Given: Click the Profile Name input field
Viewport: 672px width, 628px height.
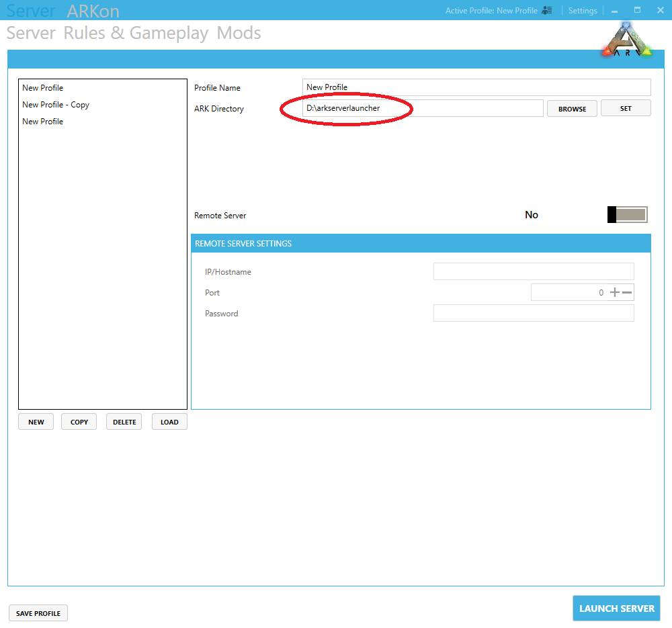Looking at the screenshot, I should [476, 87].
